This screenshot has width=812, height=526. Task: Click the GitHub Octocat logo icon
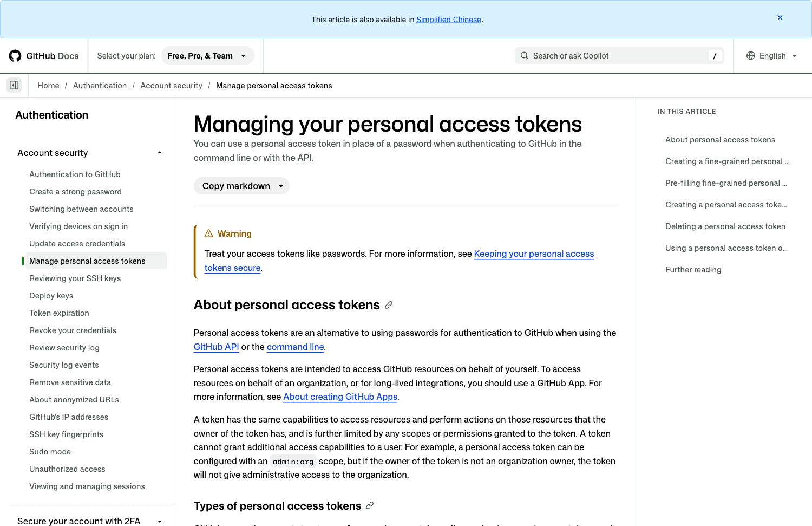[x=15, y=56]
